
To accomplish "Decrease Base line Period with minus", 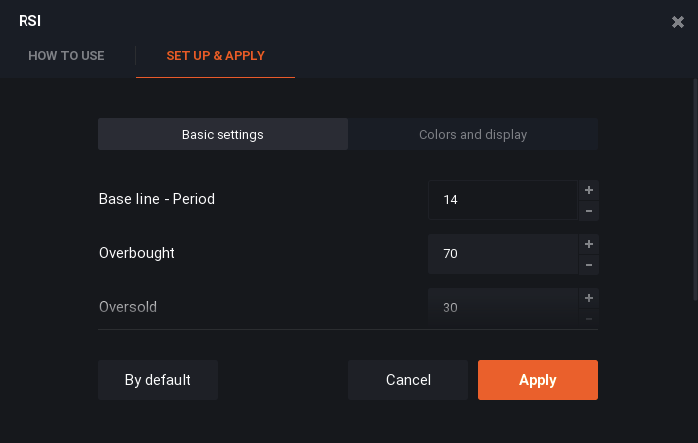I will [588, 211].
